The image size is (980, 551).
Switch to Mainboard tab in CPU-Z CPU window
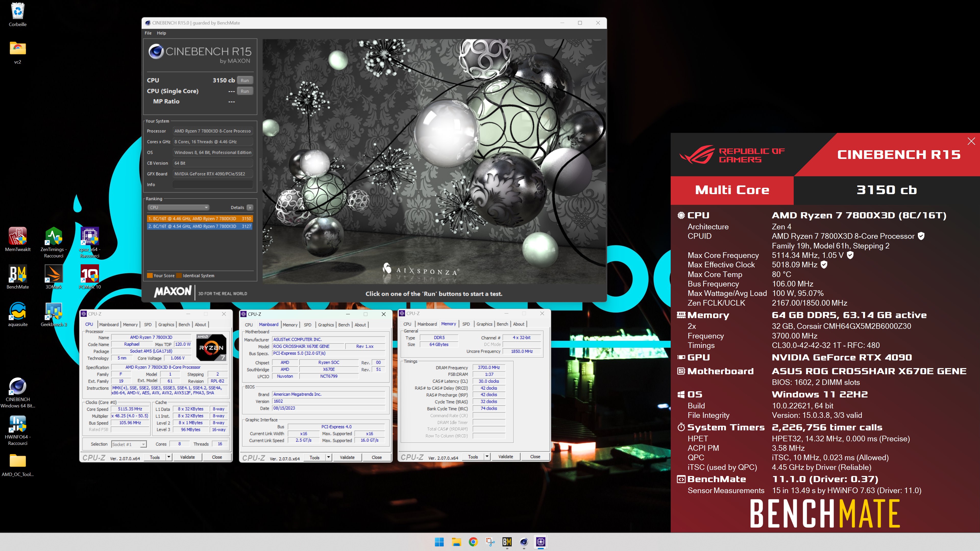109,324
